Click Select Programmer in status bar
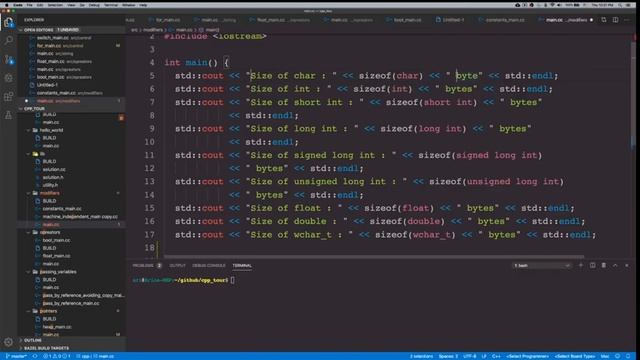640x360 pixels. pyautogui.click(x=527, y=356)
